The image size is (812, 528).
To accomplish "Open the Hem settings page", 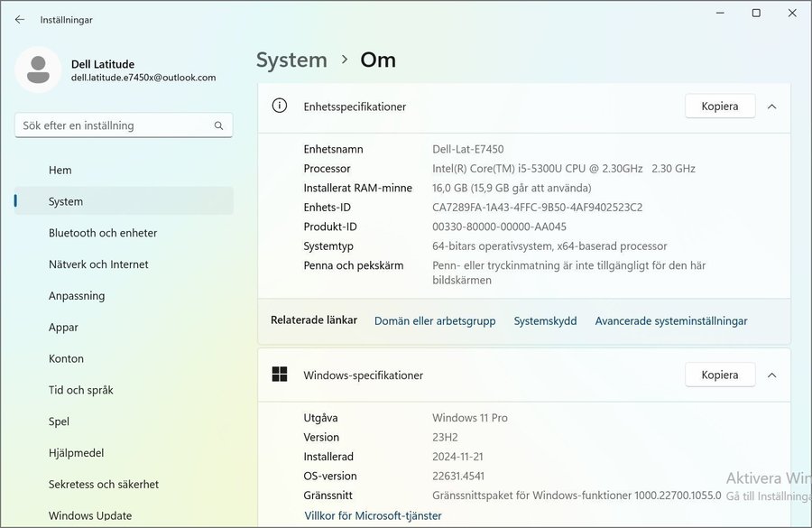I will pyautogui.click(x=124, y=170).
